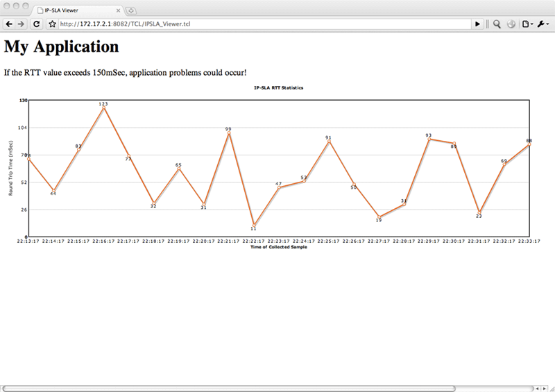Open the wrench tools menu

click(x=543, y=24)
